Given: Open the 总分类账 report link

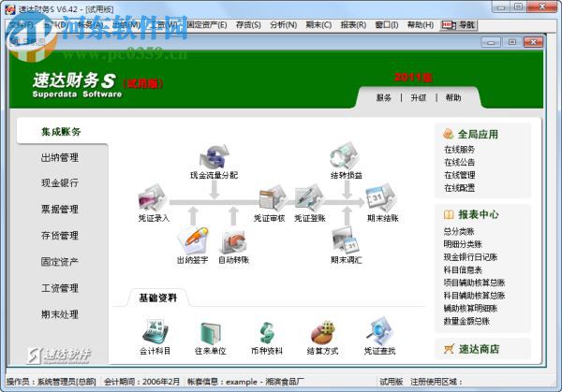Looking at the screenshot, I should pyautogui.click(x=459, y=232).
